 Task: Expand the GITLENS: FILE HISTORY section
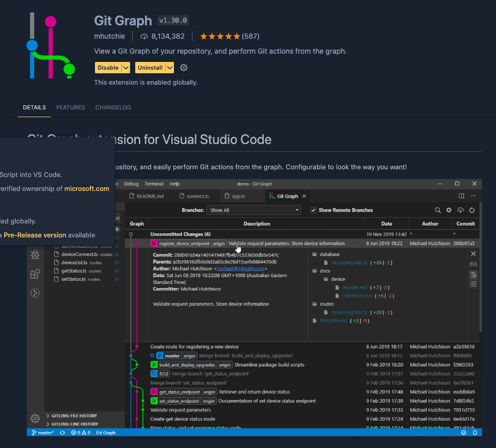(x=74, y=415)
